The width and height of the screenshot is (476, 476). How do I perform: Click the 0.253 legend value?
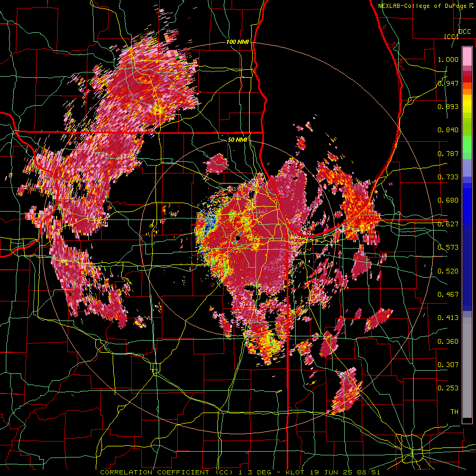click(448, 388)
